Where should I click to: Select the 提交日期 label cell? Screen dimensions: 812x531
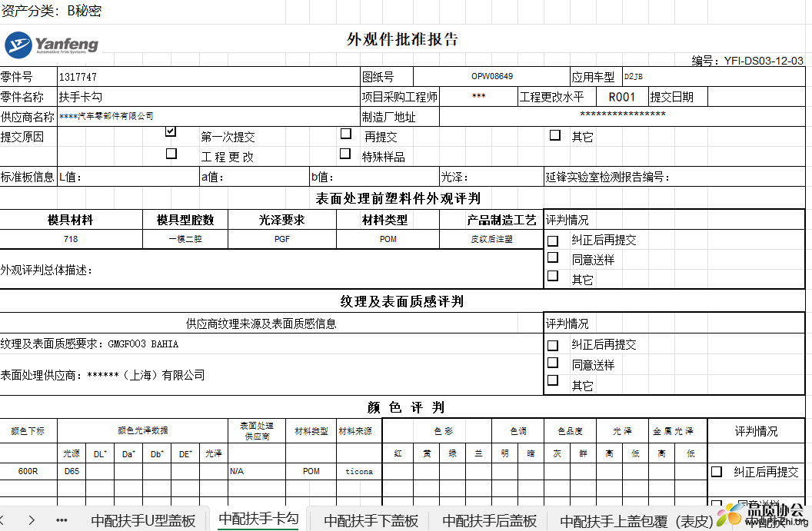(x=678, y=97)
